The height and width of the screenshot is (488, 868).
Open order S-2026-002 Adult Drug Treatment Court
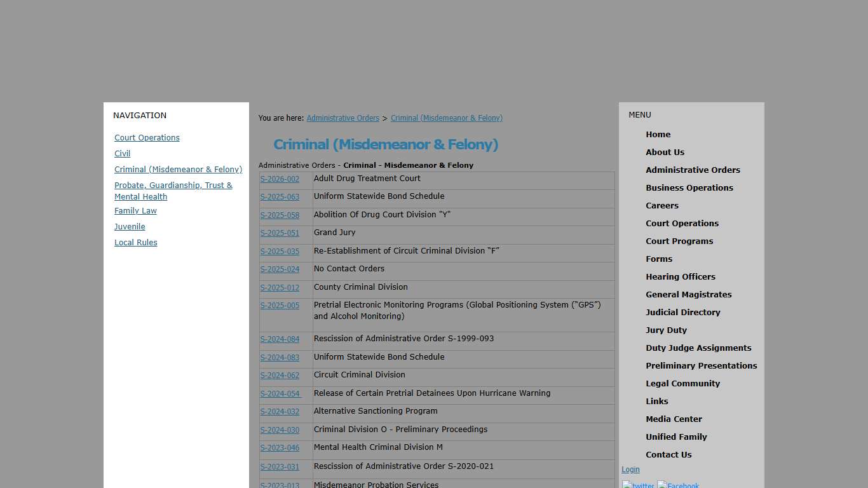pos(280,179)
